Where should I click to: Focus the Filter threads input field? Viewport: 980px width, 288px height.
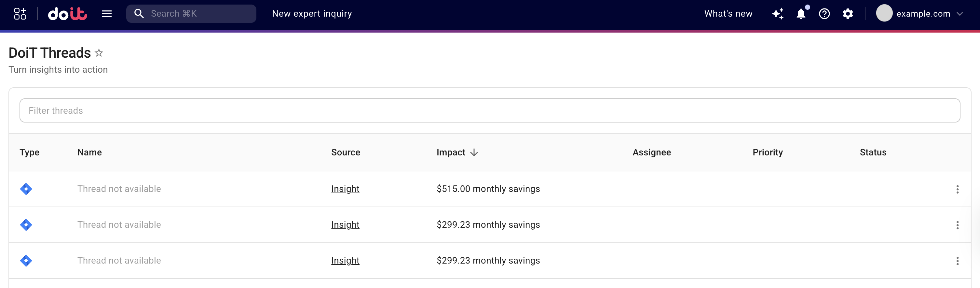coord(490,110)
